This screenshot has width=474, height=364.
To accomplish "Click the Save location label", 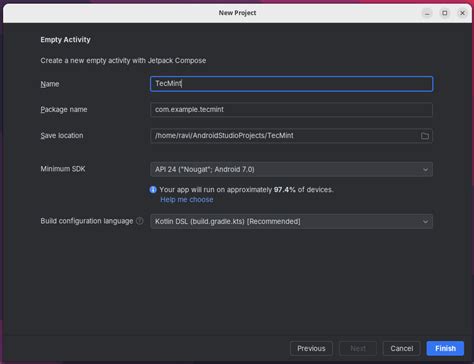I will (x=62, y=136).
